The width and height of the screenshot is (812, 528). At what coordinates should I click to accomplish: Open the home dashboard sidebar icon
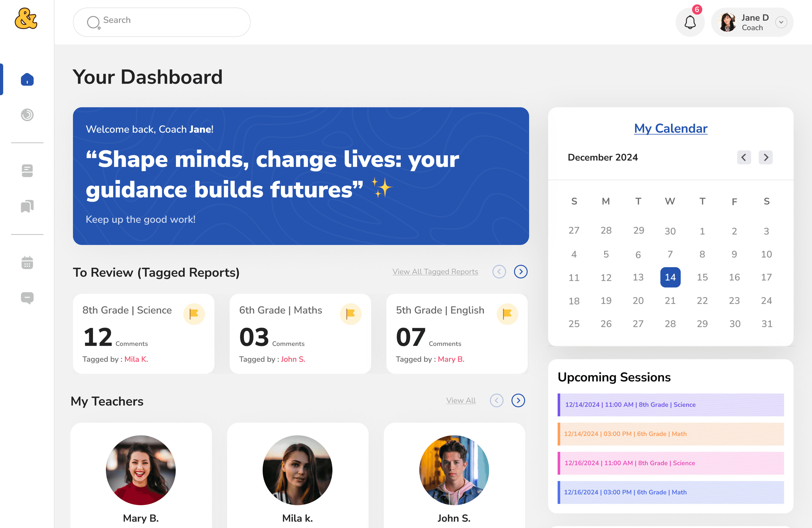pyautogui.click(x=27, y=80)
